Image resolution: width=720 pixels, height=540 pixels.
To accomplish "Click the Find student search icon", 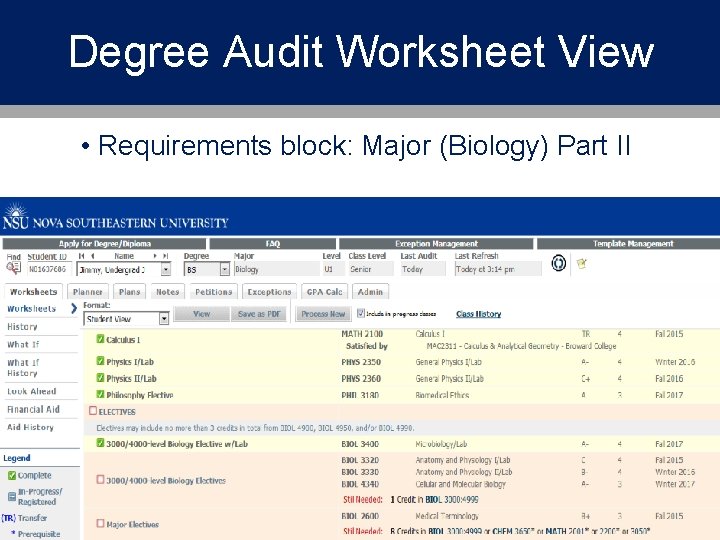I will pos(13,268).
